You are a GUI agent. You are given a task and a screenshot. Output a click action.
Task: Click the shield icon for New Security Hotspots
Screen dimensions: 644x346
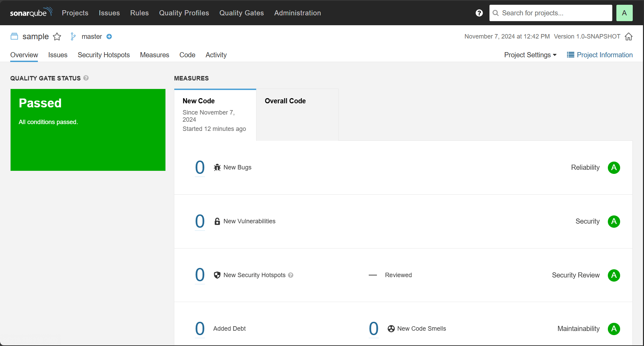click(217, 275)
